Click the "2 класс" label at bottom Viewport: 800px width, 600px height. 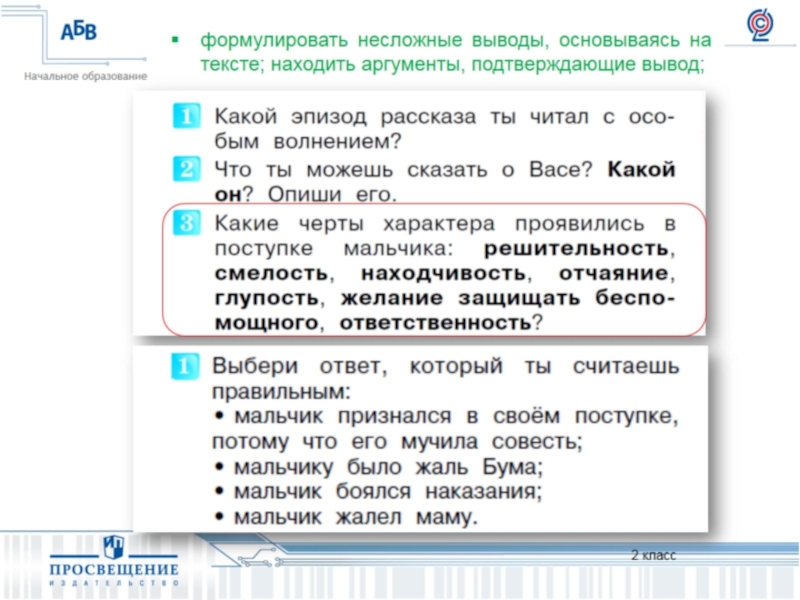click(653, 555)
